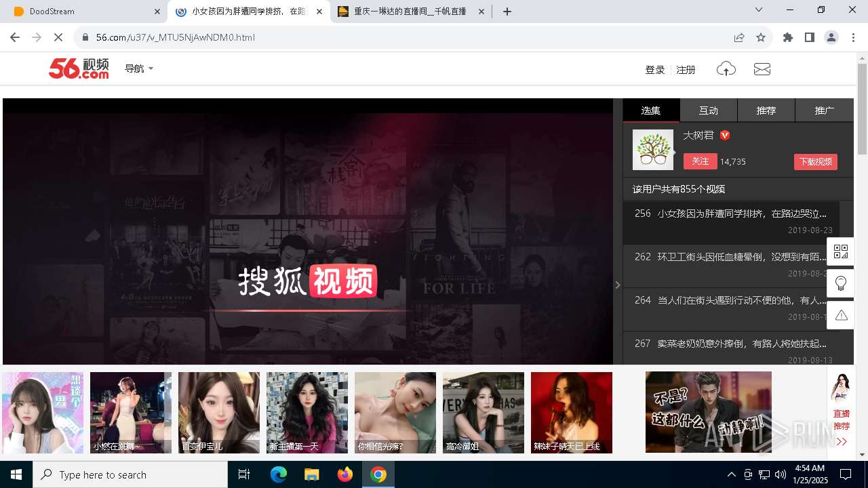Launch Microsoft Edge from taskbar
The width and height of the screenshot is (868, 488).
pos(279,474)
